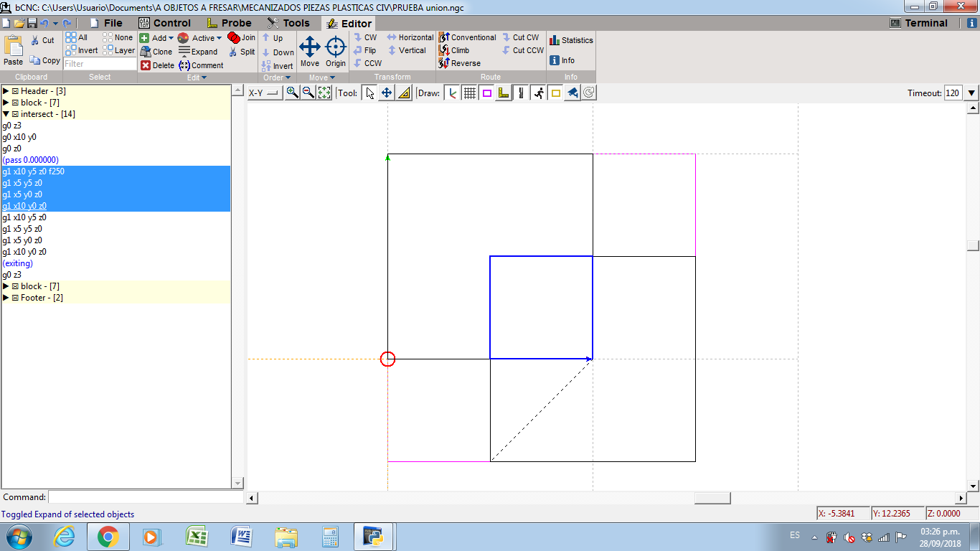Toggle drawing of axes
This screenshot has width=980, height=551.
pos(452,93)
